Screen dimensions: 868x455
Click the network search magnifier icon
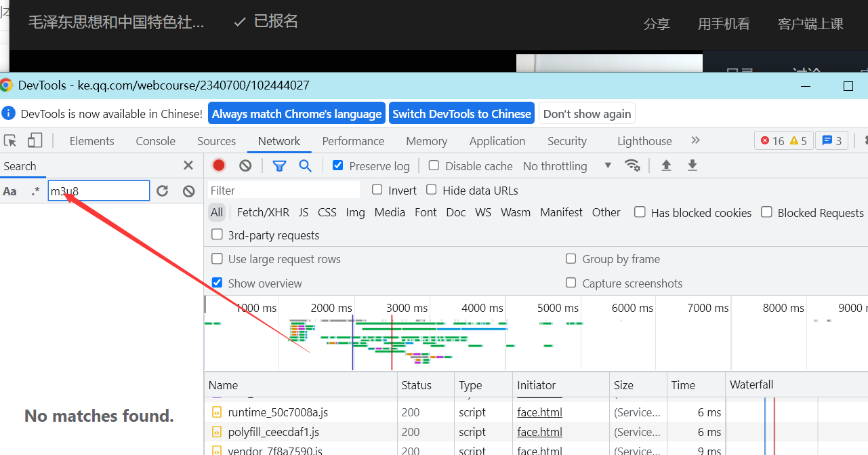point(306,165)
